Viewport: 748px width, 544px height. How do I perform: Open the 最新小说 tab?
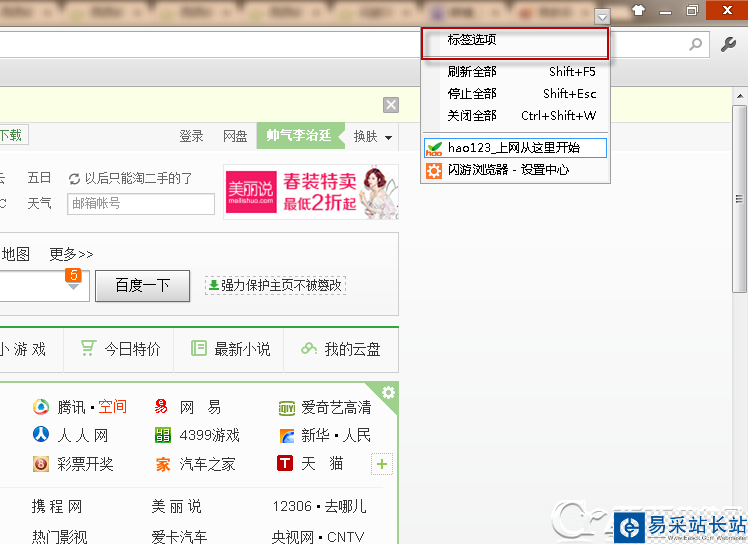click(x=229, y=349)
